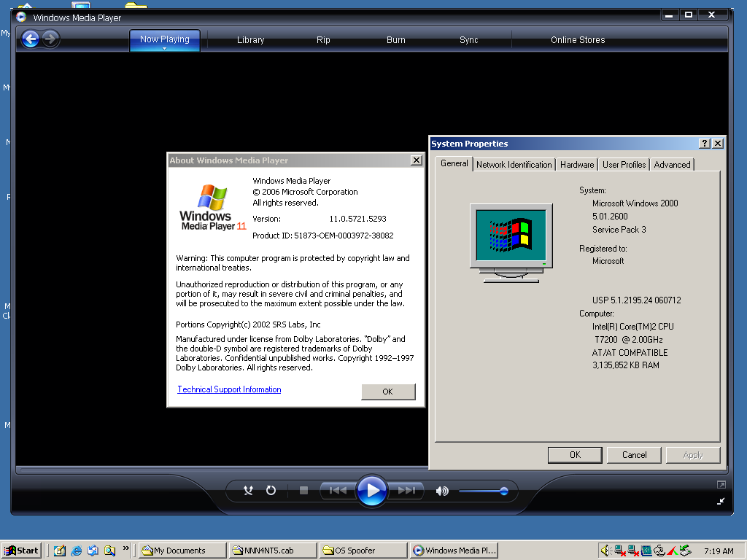747x560 pixels.
Task: Click the Windows monitor image in System Properties
Action: (511, 243)
